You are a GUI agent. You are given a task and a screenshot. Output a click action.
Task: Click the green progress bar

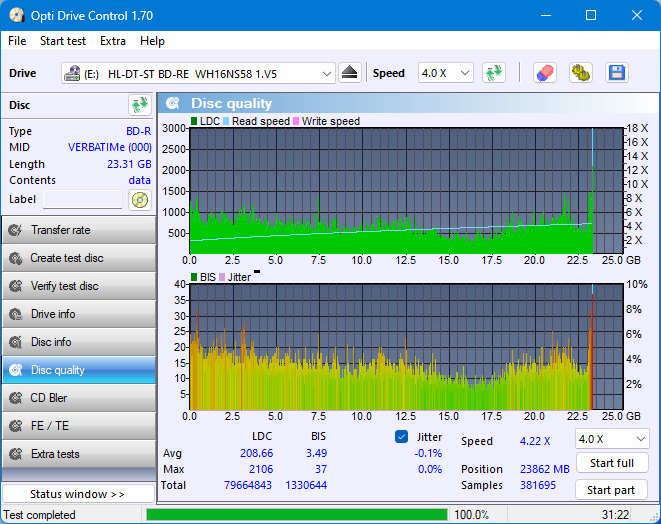[x=297, y=515]
